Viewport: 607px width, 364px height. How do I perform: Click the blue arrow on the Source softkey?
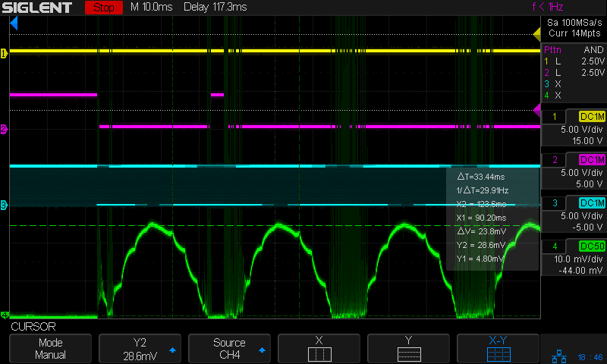pyautogui.click(x=262, y=350)
